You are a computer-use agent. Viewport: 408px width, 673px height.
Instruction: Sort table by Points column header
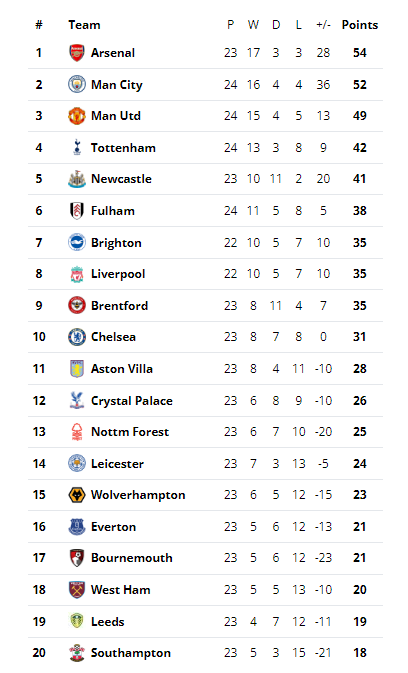[x=360, y=25]
